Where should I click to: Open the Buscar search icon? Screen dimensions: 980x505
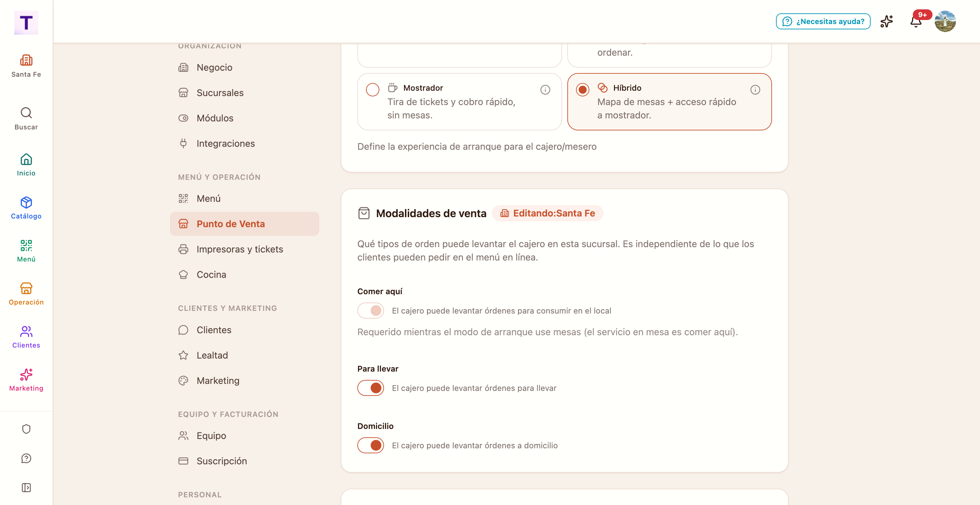click(26, 118)
